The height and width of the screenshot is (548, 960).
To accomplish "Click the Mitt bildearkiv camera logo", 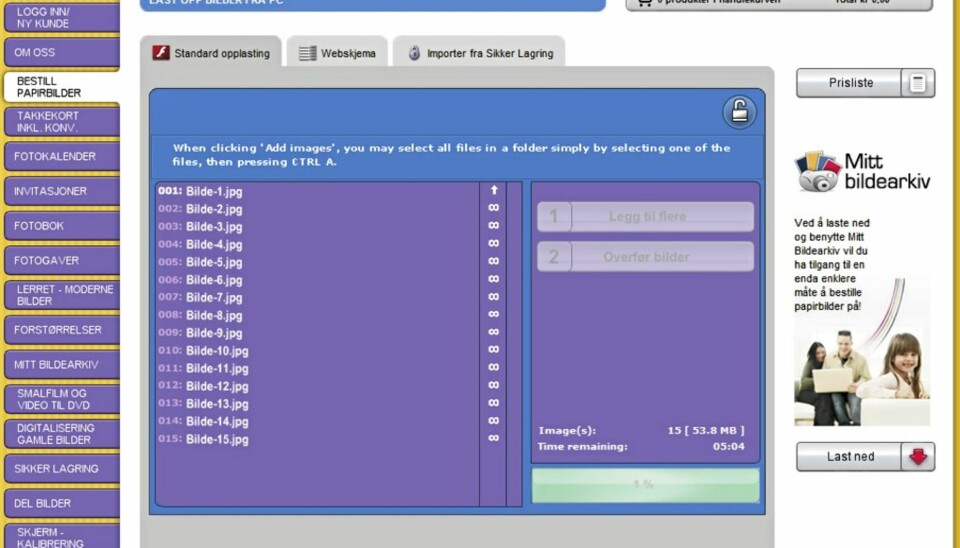I will tap(817, 172).
